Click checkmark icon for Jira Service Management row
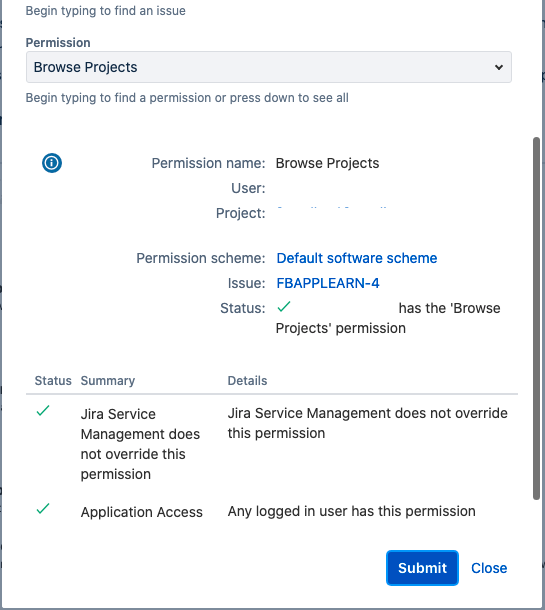The image size is (545, 610). 43,411
